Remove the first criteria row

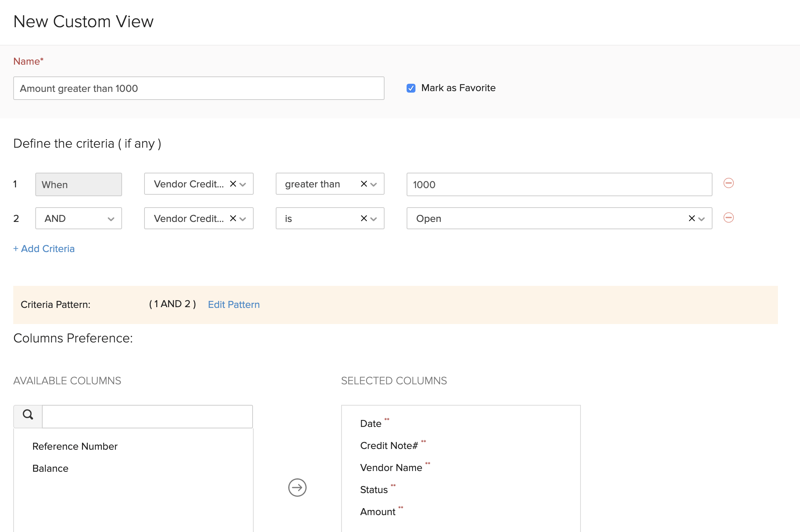click(x=728, y=183)
